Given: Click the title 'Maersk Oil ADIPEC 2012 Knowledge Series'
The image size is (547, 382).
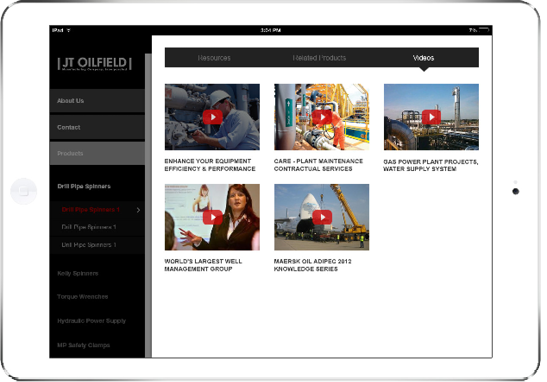Looking at the screenshot, I should tap(313, 265).
